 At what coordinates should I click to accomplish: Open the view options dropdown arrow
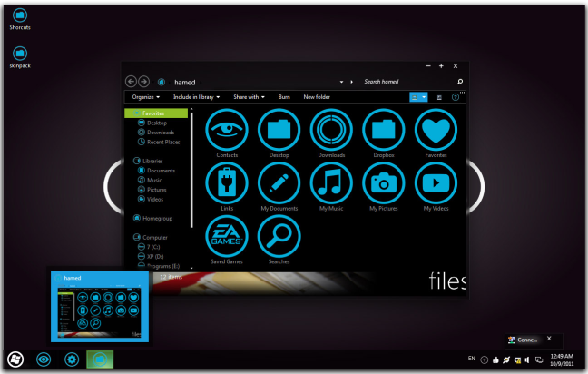point(424,97)
